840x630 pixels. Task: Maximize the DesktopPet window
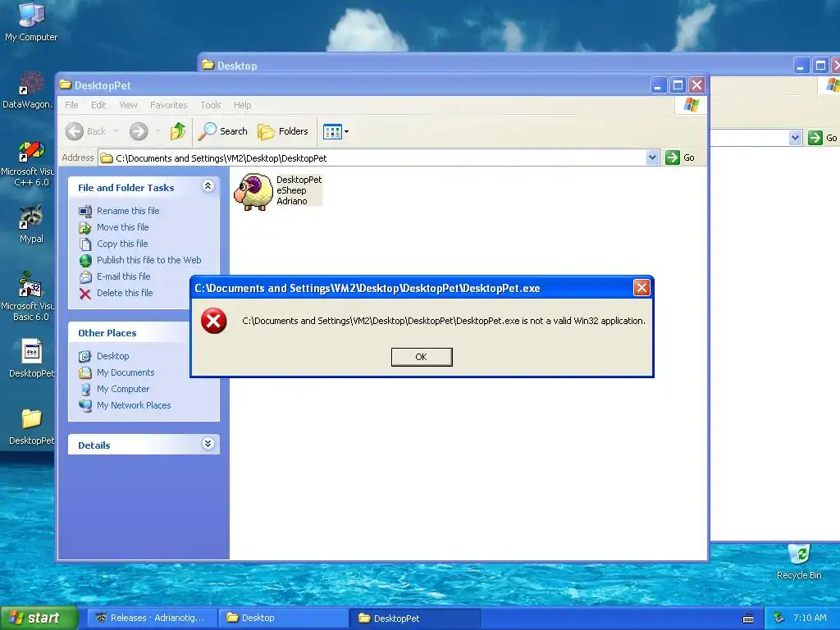click(678, 85)
